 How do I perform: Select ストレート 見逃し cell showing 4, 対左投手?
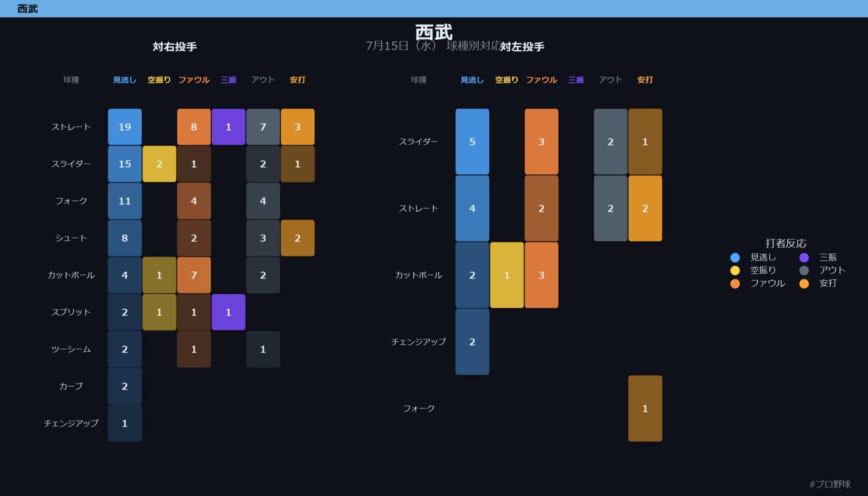pyautogui.click(x=472, y=208)
